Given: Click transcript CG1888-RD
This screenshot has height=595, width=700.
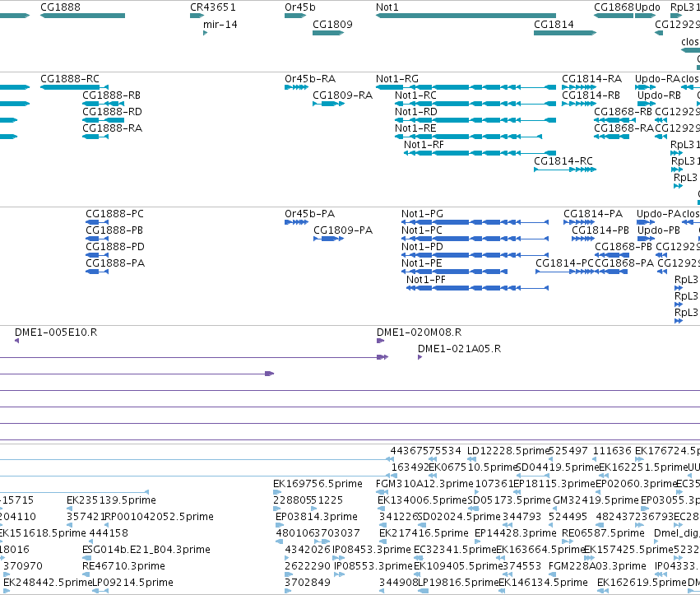Looking at the screenshot, I should coord(103,120).
